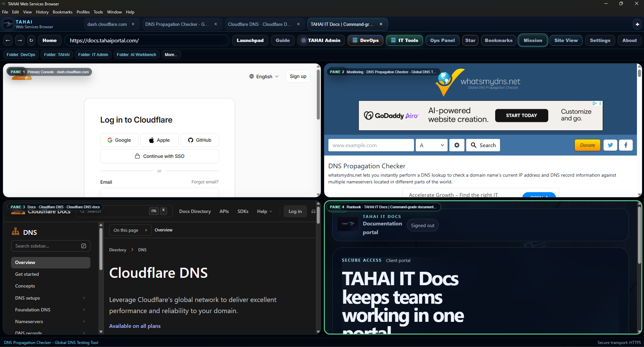
Task: Reload the page with the refresh icon
Action: click(x=31, y=40)
